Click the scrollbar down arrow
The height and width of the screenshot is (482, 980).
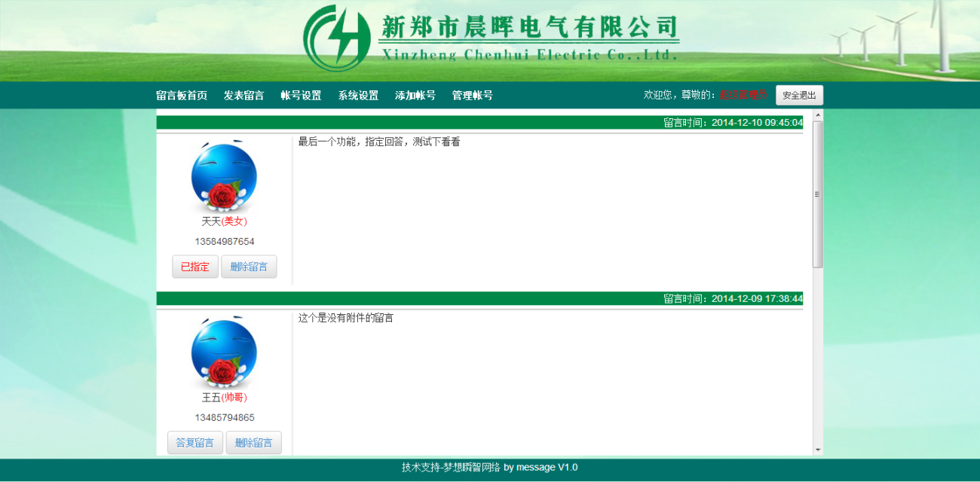[x=818, y=450]
